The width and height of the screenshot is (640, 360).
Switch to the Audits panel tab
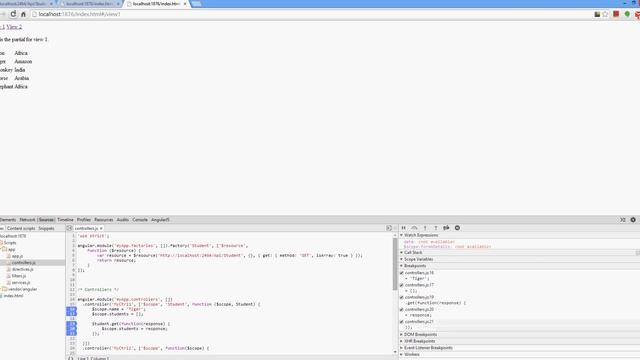pyautogui.click(x=122, y=220)
